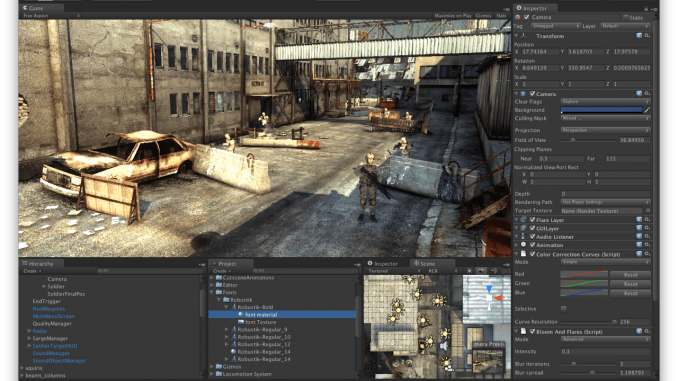The height and width of the screenshot is (381, 678).
Task: Open the Camera component gear menu
Action: click(647, 93)
